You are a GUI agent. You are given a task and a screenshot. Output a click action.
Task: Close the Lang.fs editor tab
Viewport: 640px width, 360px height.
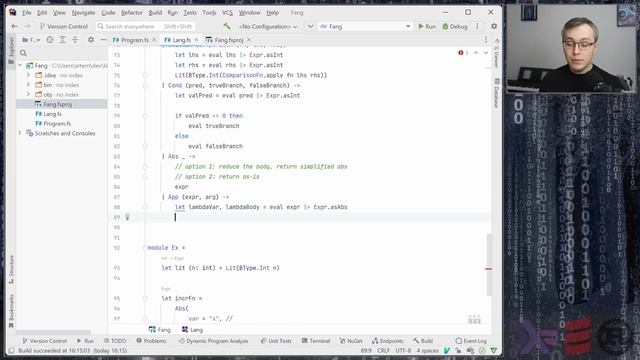pos(196,40)
